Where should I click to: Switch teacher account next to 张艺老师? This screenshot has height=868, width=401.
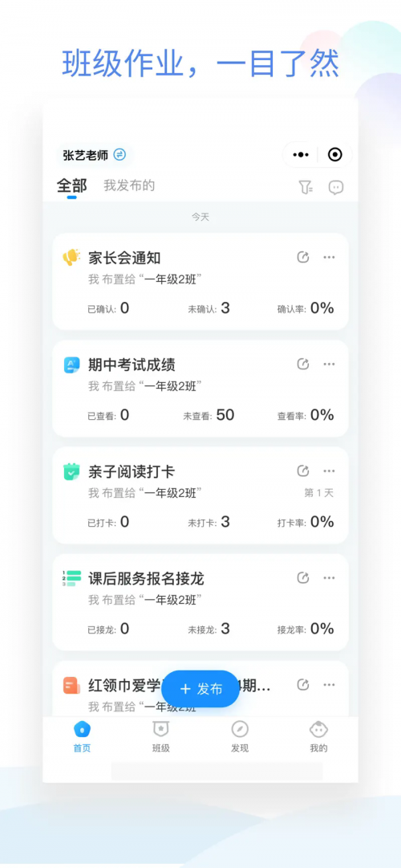click(x=119, y=155)
